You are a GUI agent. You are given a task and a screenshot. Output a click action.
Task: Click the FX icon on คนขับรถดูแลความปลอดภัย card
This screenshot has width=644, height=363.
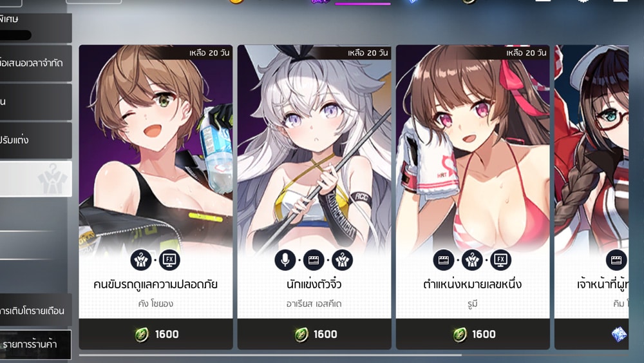click(169, 260)
